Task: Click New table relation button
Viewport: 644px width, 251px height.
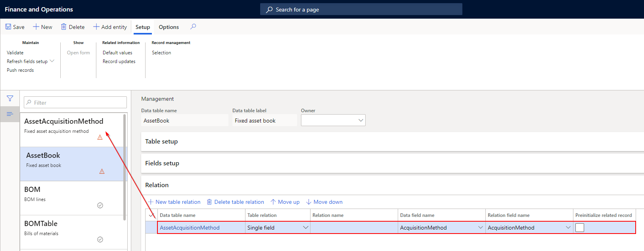Action: pyautogui.click(x=174, y=202)
